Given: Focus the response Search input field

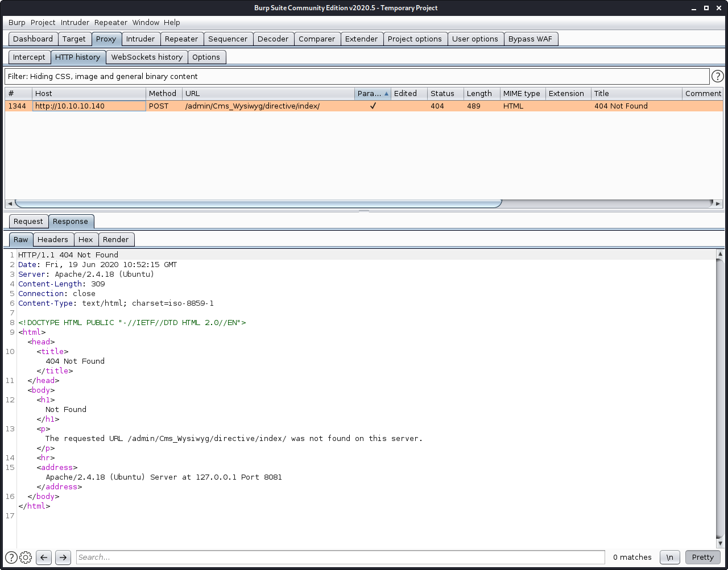Looking at the screenshot, I should (340, 557).
